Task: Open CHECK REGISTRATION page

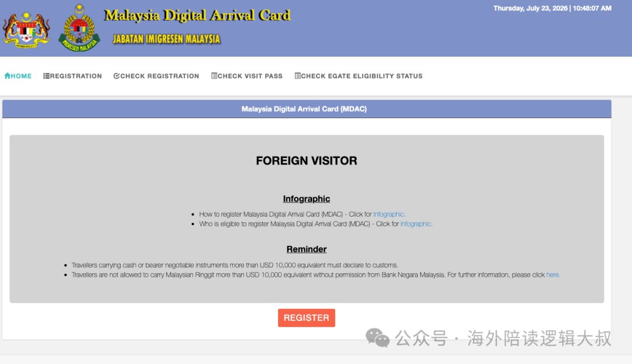Action: (x=156, y=75)
